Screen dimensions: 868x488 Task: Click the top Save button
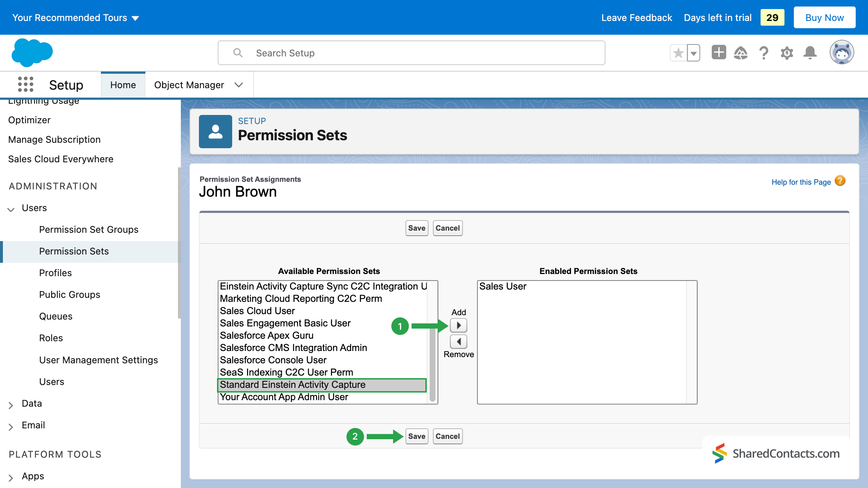[417, 228]
